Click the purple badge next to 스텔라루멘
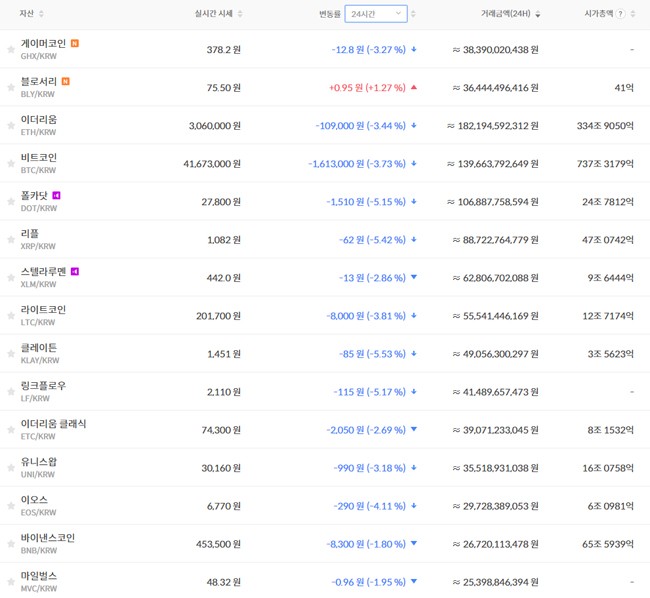The image size is (650, 598). point(75,272)
